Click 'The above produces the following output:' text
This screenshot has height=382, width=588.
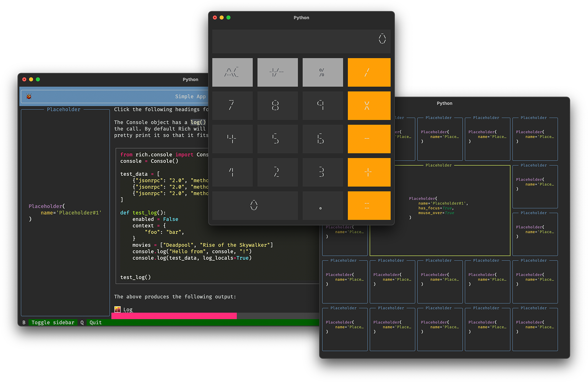point(175,297)
